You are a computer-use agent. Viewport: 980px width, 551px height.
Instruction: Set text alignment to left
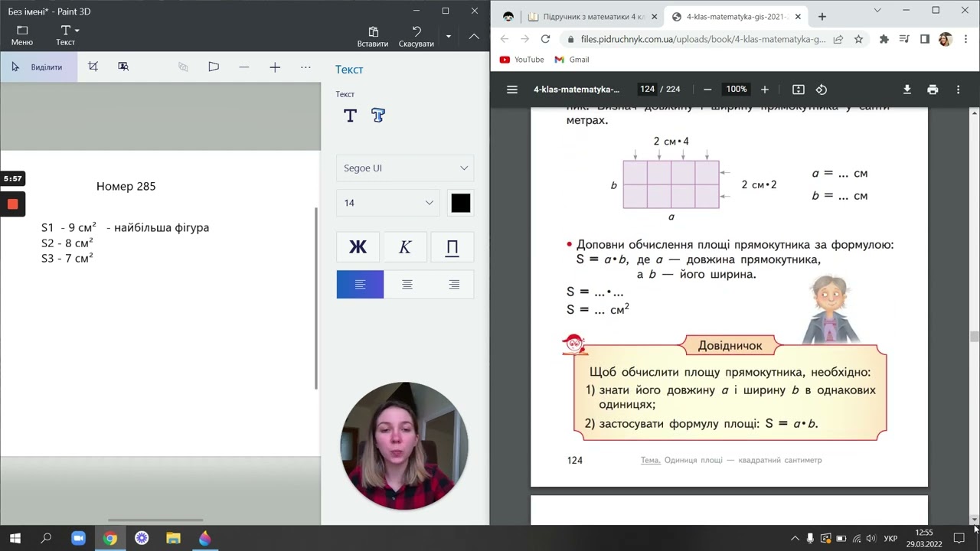[360, 285]
